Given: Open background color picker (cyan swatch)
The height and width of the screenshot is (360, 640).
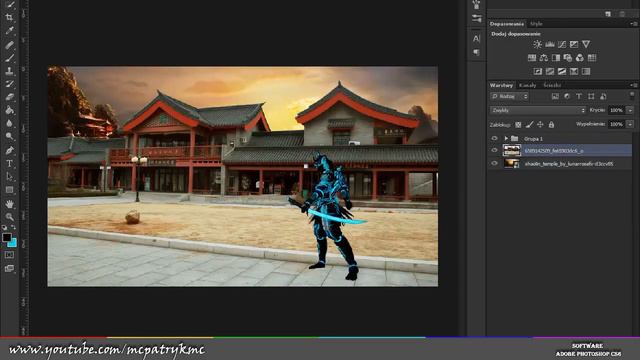Looking at the screenshot, I should click(x=13, y=243).
